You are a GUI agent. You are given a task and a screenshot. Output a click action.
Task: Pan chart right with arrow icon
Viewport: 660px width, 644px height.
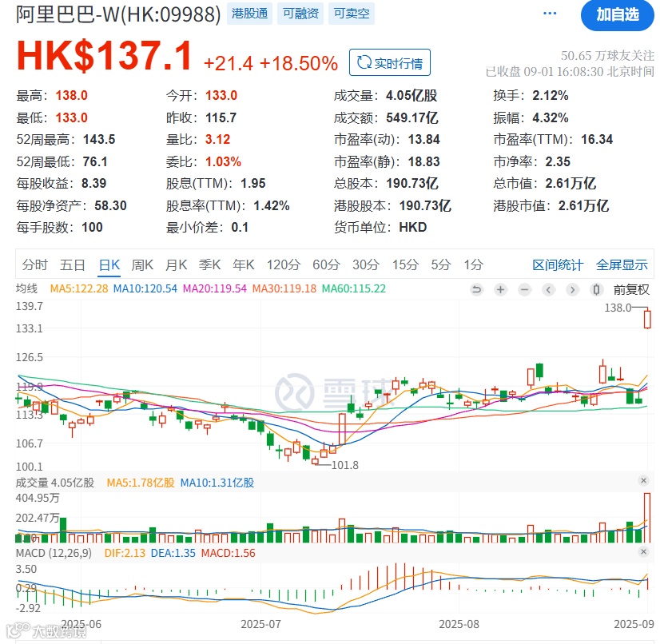coord(572,289)
